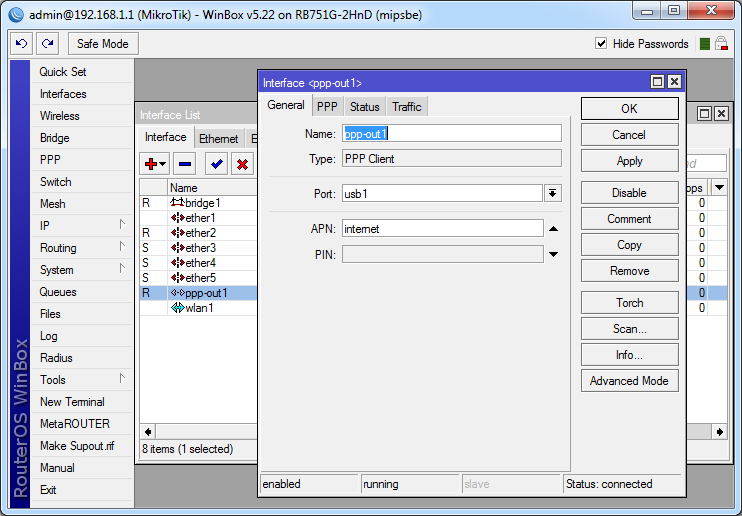
Task: Click the wlan1 wireless icon
Action: click(x=177, y=308)
